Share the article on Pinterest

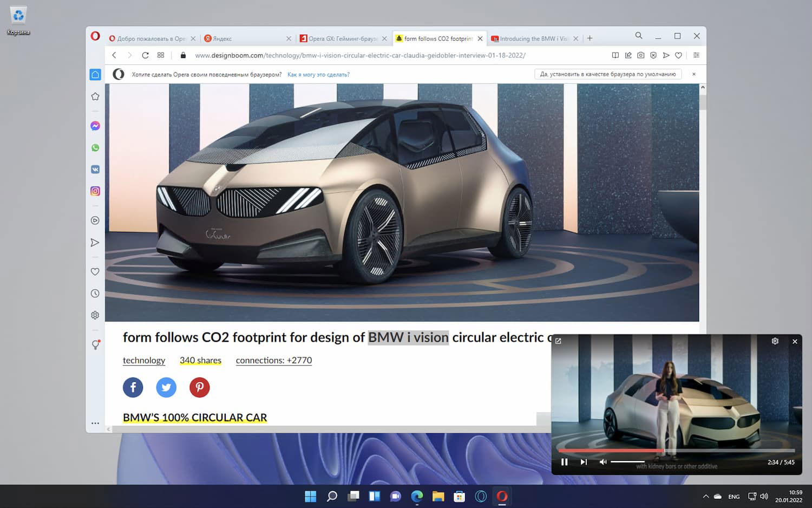point(200,387)
